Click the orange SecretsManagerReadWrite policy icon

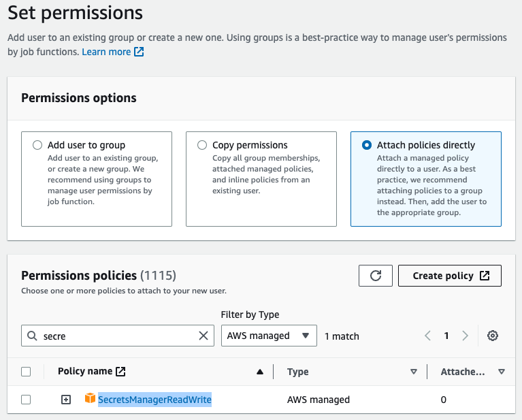(x=90, y=399)
